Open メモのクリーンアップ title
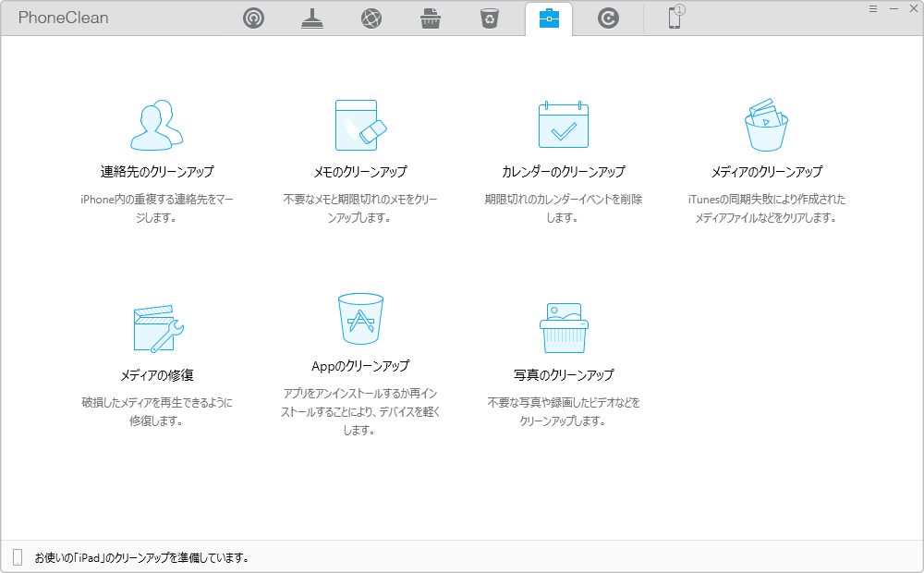The height and width of the screenshot is (573, 924). (x=360, y=172)
